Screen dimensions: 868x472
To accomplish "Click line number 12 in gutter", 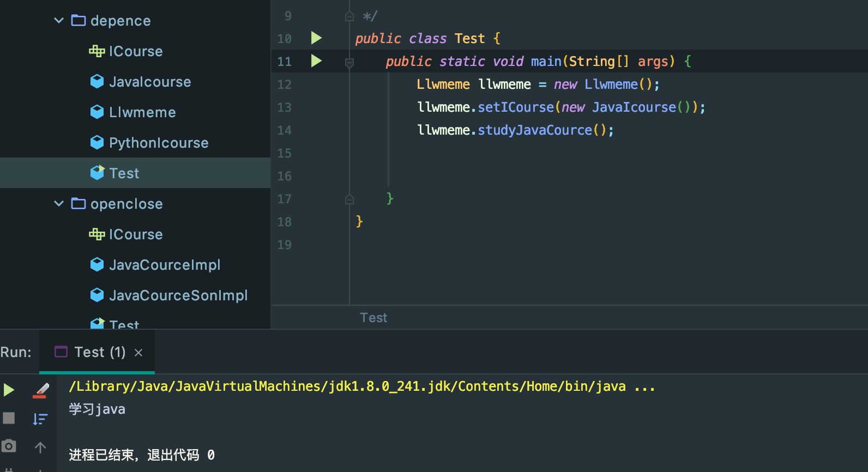I will click(x=284, y=84).
